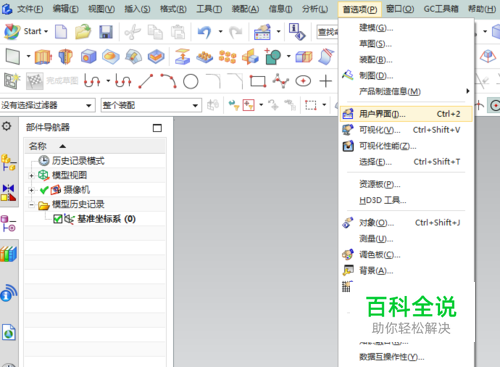Select 建模(G) menu entry

point(406,28)
